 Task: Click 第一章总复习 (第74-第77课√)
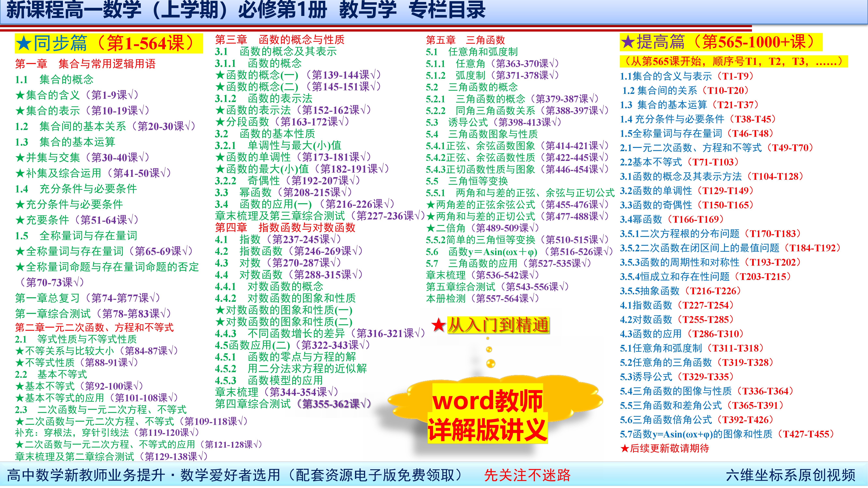click(88, 298)
